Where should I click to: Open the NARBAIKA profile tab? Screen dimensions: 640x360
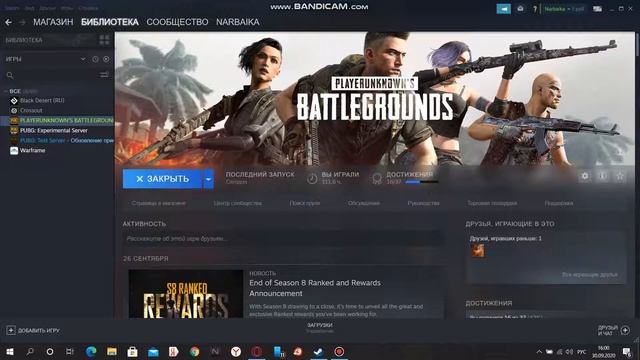[238, 22]
